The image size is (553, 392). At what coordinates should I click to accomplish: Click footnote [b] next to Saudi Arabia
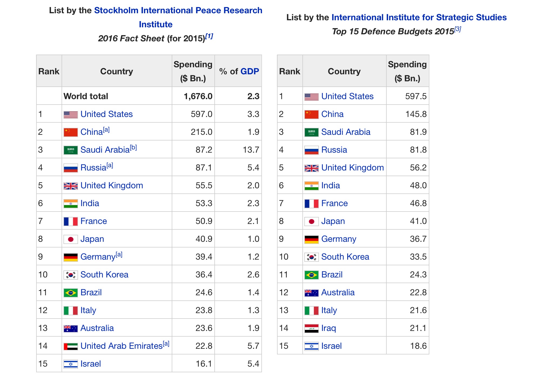coord(133,148)
